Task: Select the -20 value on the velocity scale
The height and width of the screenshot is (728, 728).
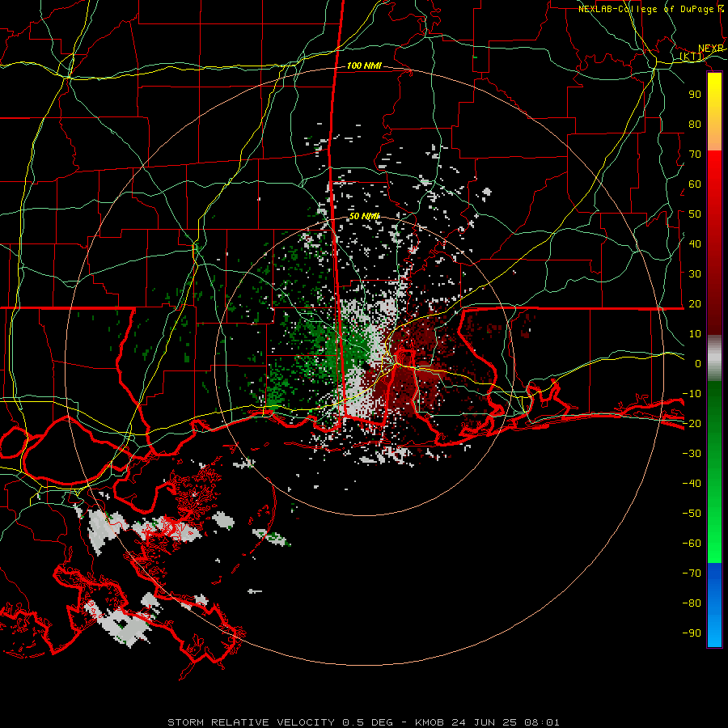Action: 692,423
